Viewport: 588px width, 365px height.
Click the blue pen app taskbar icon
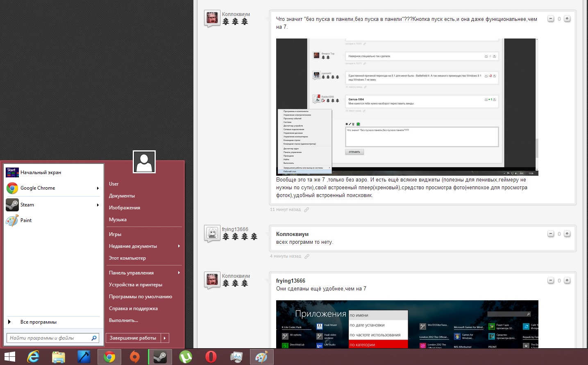(84, 357)
